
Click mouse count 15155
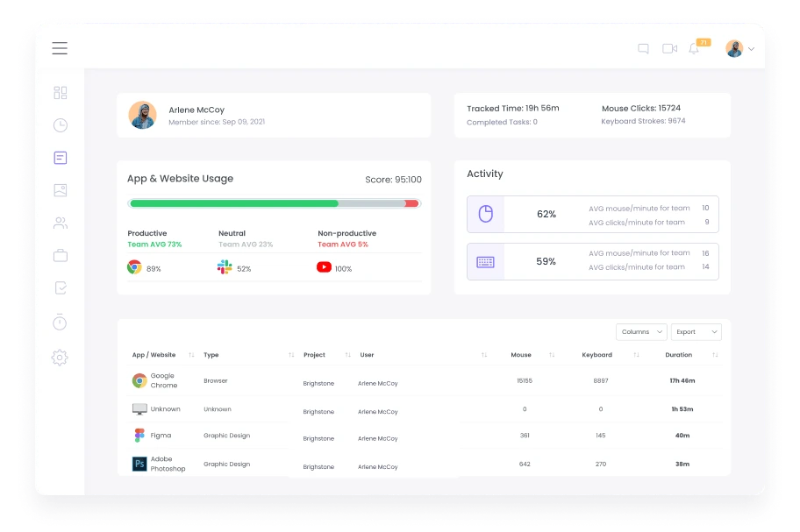525,380
